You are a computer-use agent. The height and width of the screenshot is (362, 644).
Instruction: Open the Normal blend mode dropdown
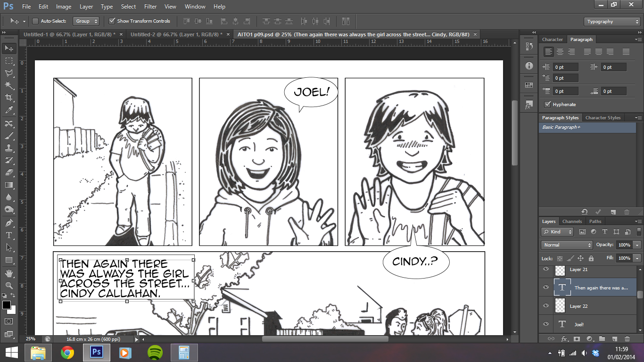(x=567, y=245)
